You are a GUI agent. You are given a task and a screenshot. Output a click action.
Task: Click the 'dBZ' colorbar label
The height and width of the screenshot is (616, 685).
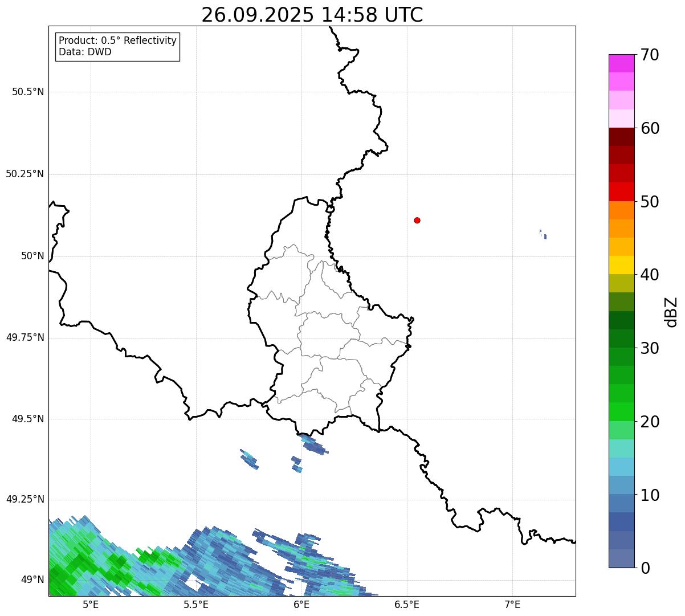tap(671, 312)
